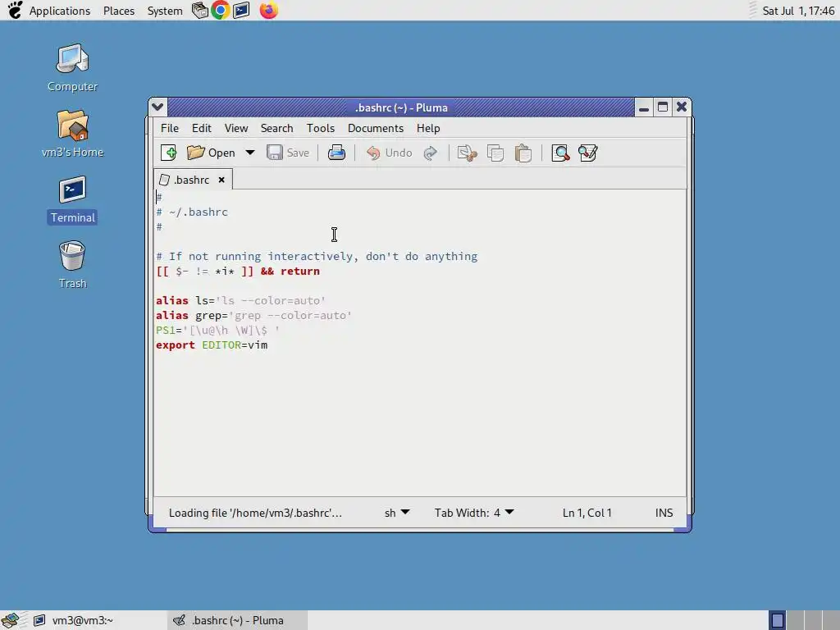Screen dimensions: 840x630
Task: Click the 'If not running interactively' comment
Action: [x=317, y=257]
